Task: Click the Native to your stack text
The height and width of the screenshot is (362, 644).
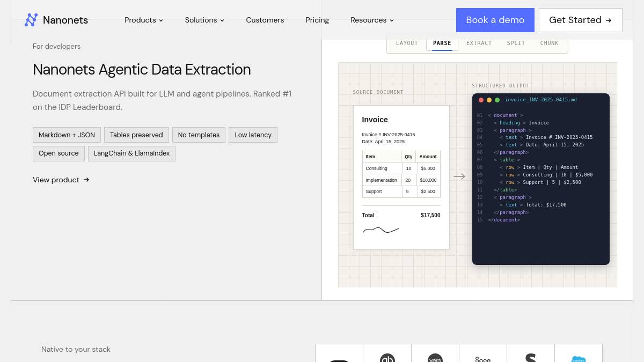Action: (x=76, y=349)
